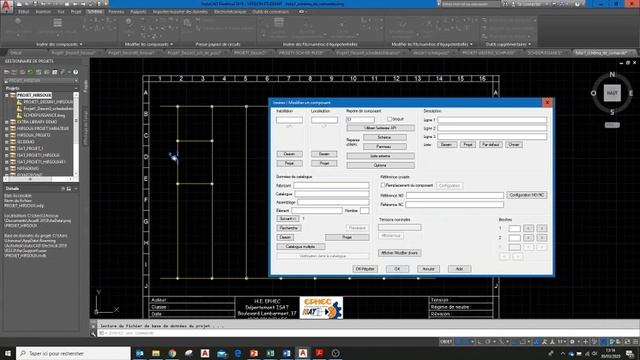Click the Windows taskbar search box
Image resolution: width=640 pixels, height=360 pixels.
(73, 353)
